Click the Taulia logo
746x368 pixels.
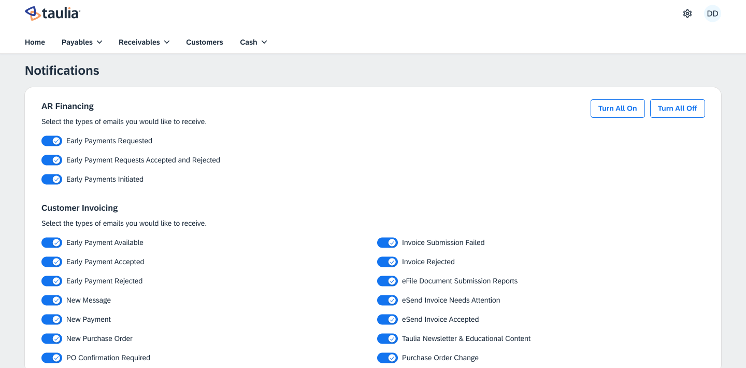52,13
